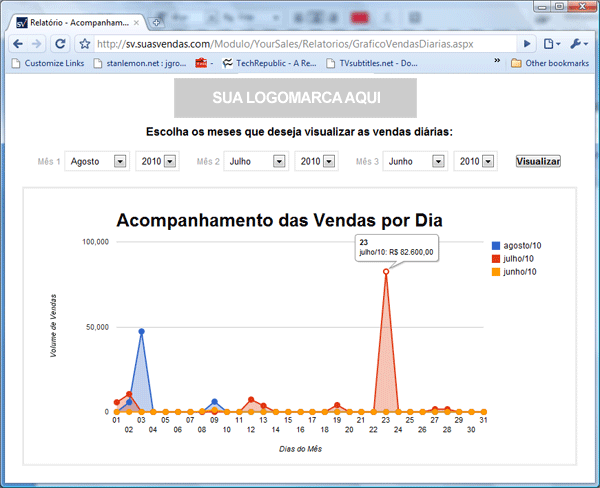This screenshot has width=600, height=488.
Task: Click the 50,000 y-axis value
Action: point(98,327)
